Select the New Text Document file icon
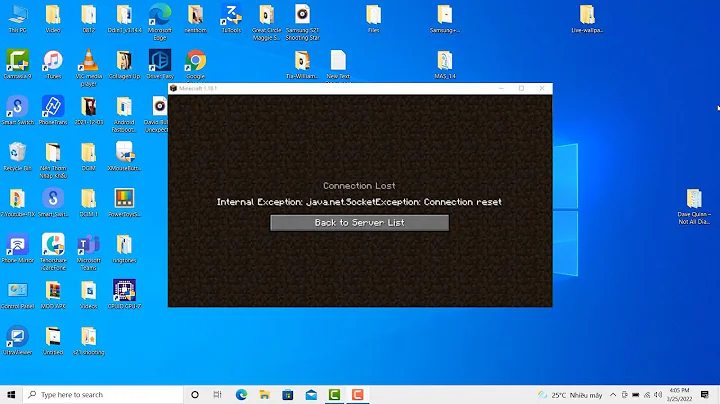The width and height of the screenshot is (720, 404). click(338, 65)
